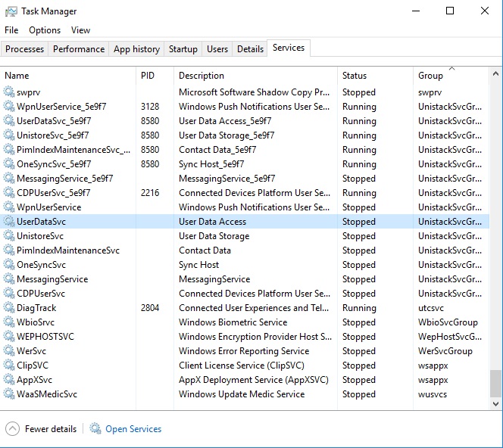Click the WbioSrvc service icon

click(9, 322)
